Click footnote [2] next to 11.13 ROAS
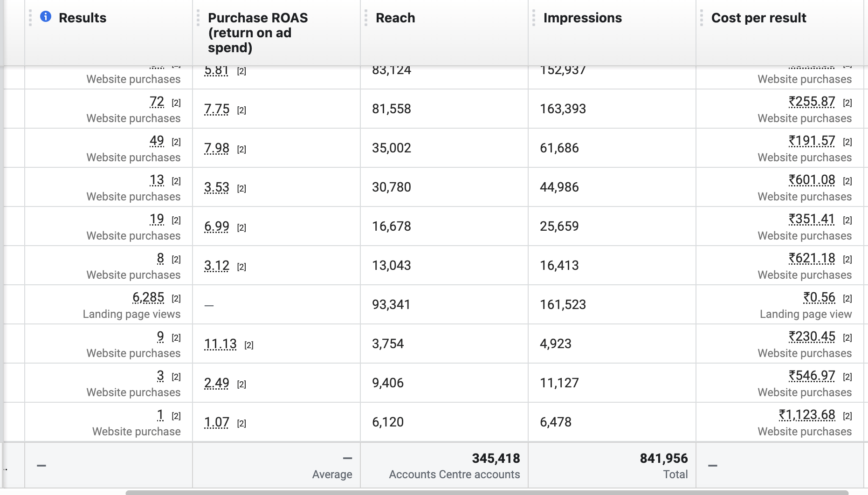Viewport: 868px width, 495px height. pos(249,345)
